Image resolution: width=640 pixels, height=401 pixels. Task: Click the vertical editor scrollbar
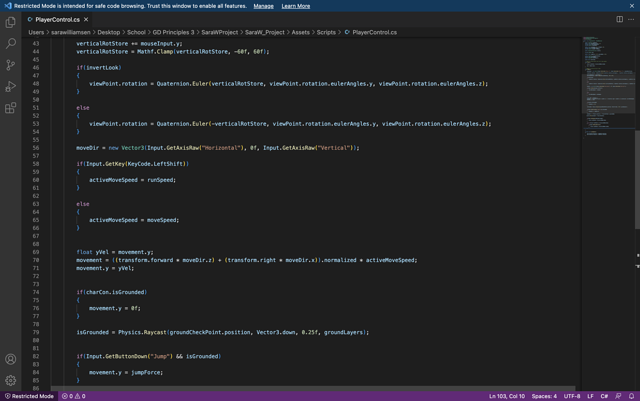[637, 180]
